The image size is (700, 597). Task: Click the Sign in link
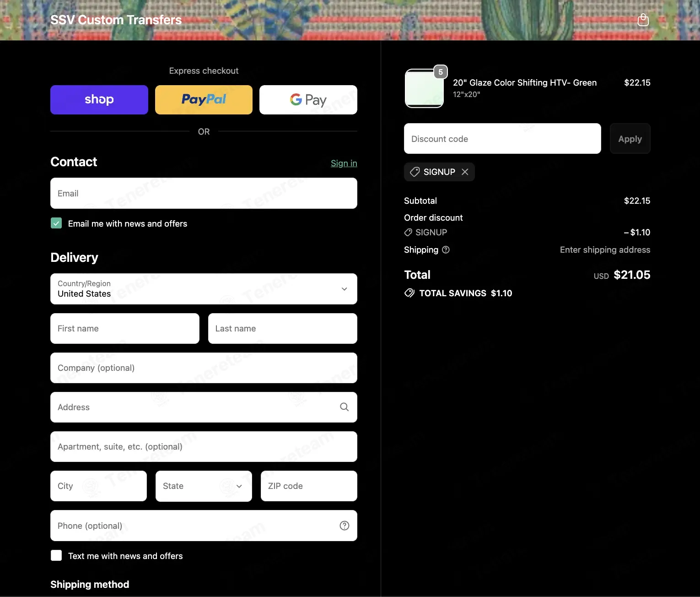point(344,163)
